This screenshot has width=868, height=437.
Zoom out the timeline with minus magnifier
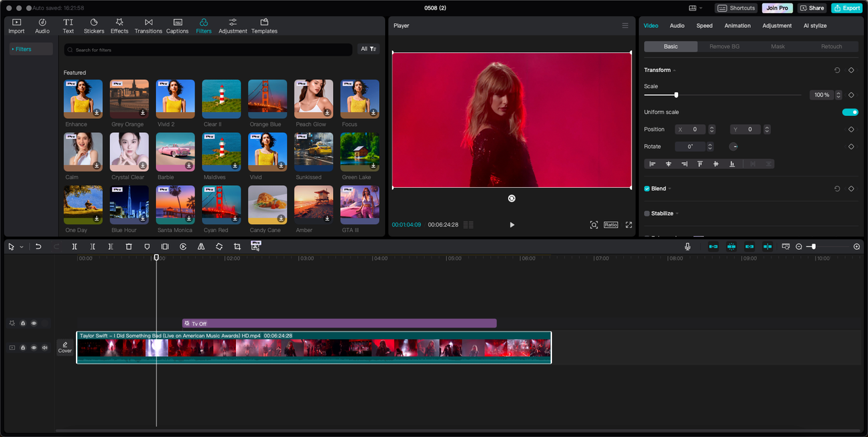[x=799, y=247]
